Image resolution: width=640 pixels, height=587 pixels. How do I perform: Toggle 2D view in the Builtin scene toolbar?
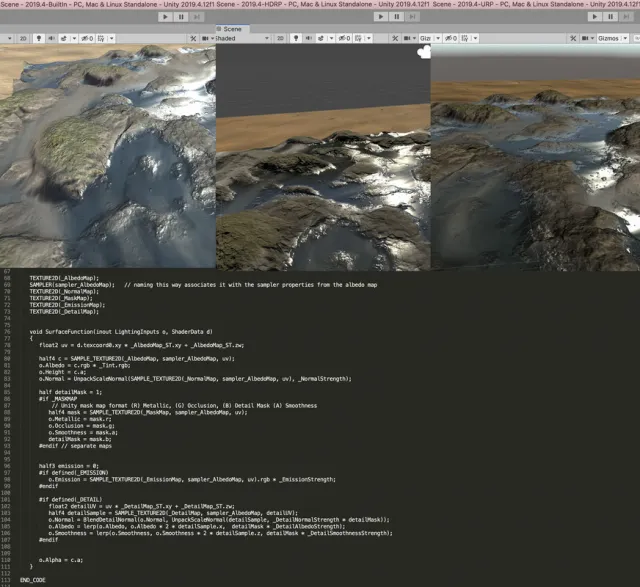[23, 38]
